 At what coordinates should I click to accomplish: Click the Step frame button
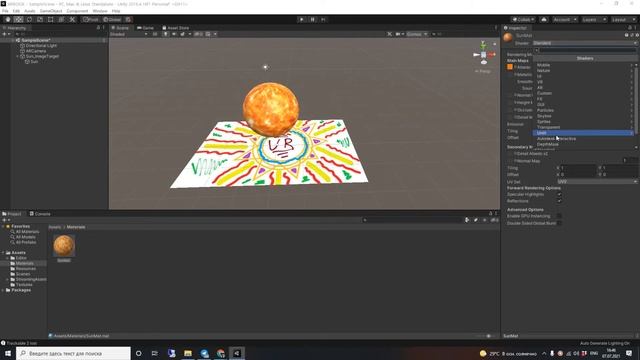(323, 19)
